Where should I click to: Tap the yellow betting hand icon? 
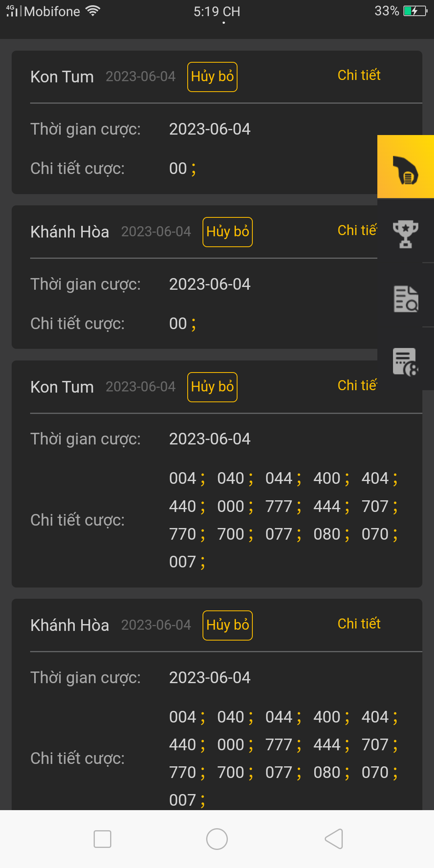(405, 167)
